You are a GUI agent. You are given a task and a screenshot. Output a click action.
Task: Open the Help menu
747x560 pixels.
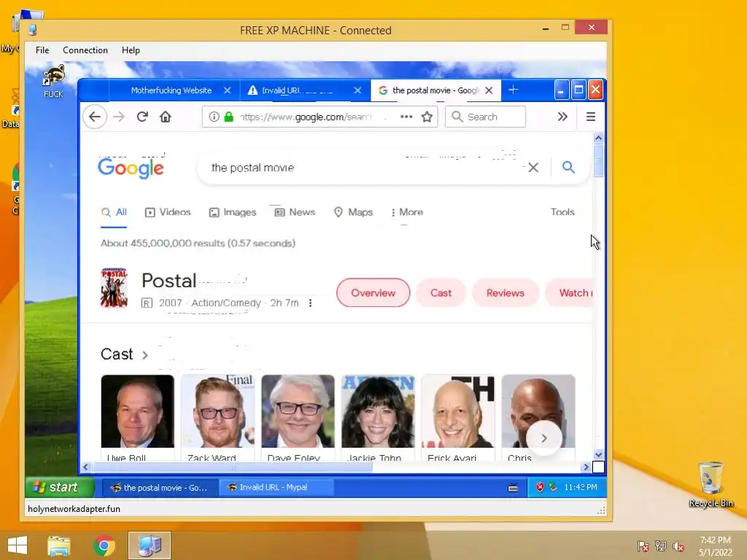pyautogui.click(x=131, y=50)
